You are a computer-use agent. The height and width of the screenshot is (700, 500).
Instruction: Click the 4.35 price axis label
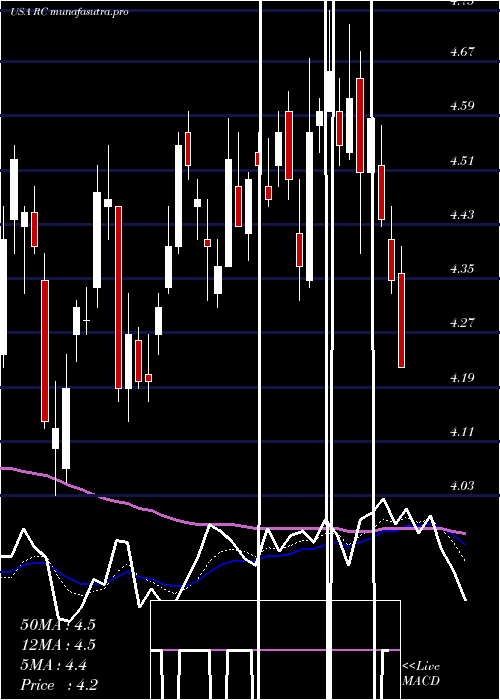(x=462, y=269)
